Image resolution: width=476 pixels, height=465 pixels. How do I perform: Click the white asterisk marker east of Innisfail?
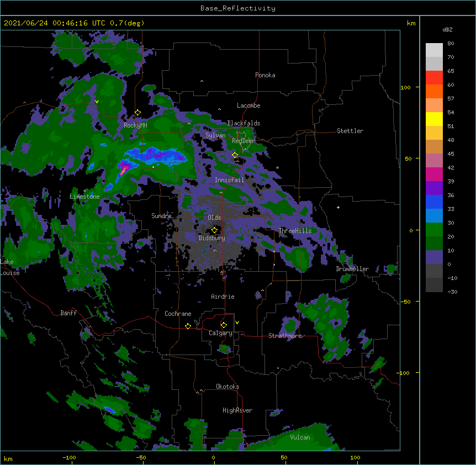coord(277,167)
